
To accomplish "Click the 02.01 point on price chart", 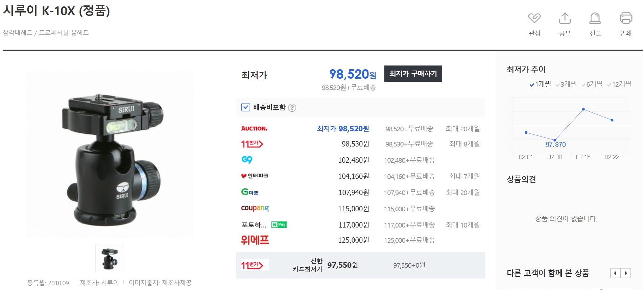I will pos(526,132).
